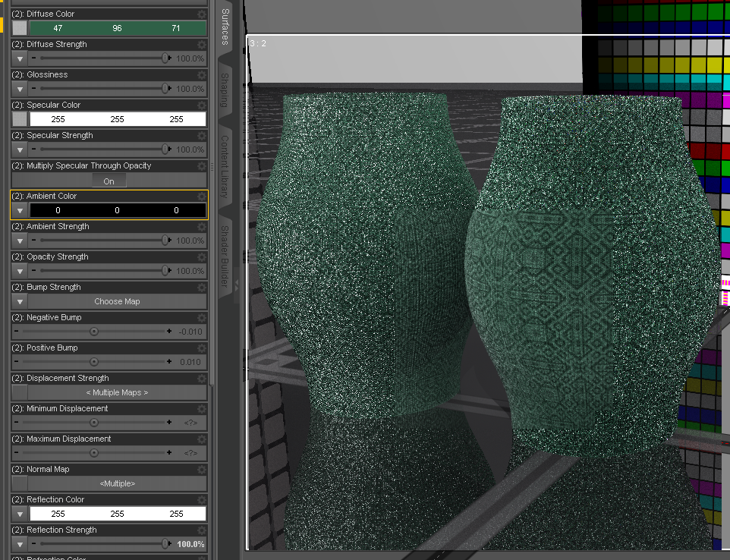
Task: Expand Glossiness map dropdown arrow
Action: pos(20,89)
